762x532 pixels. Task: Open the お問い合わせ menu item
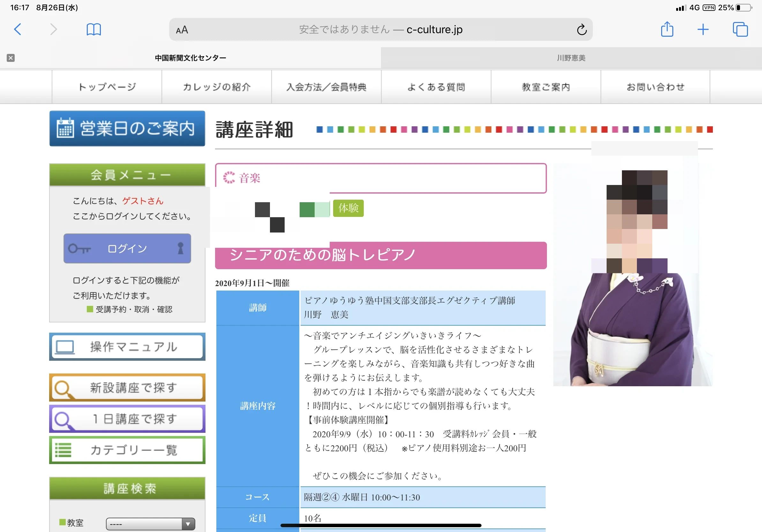tap(655, 86)
